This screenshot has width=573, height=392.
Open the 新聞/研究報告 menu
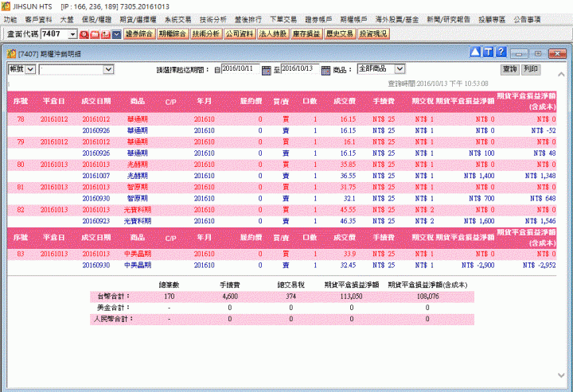[x=448, y=20]
